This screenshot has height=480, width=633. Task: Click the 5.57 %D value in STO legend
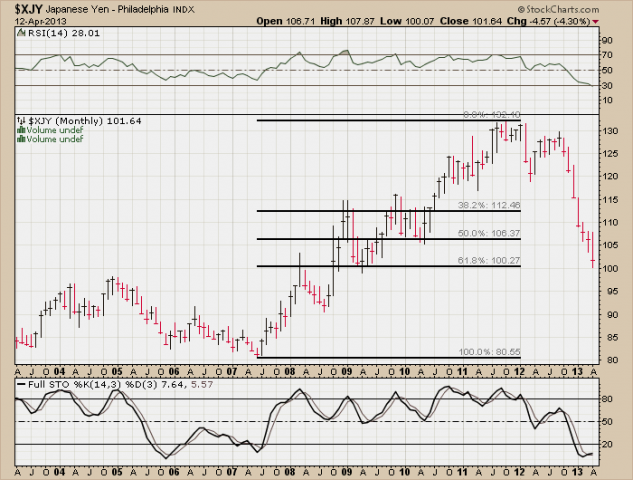pyautogui.click(x=201, y=384)
